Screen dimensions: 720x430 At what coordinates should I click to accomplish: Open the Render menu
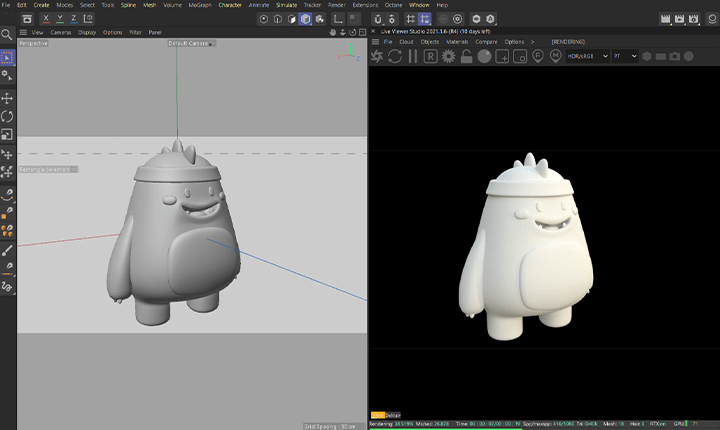click(x=337, y=5)
